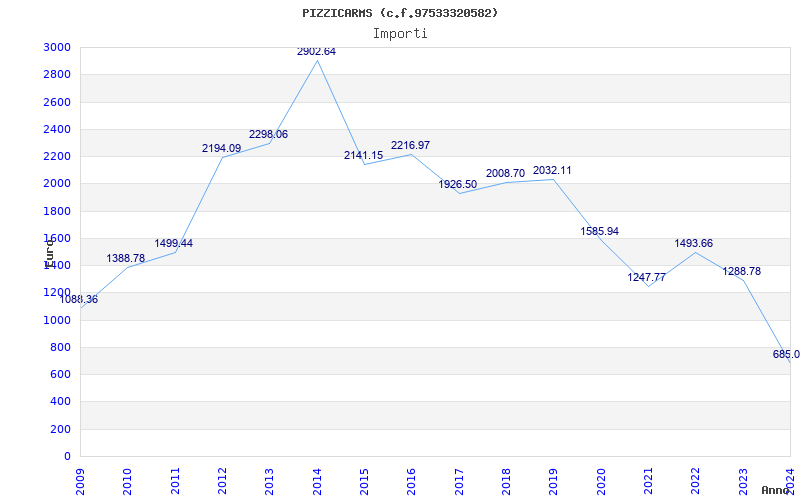
Task: Click the 2194.09 data label
Action: (x=221, y=148)
